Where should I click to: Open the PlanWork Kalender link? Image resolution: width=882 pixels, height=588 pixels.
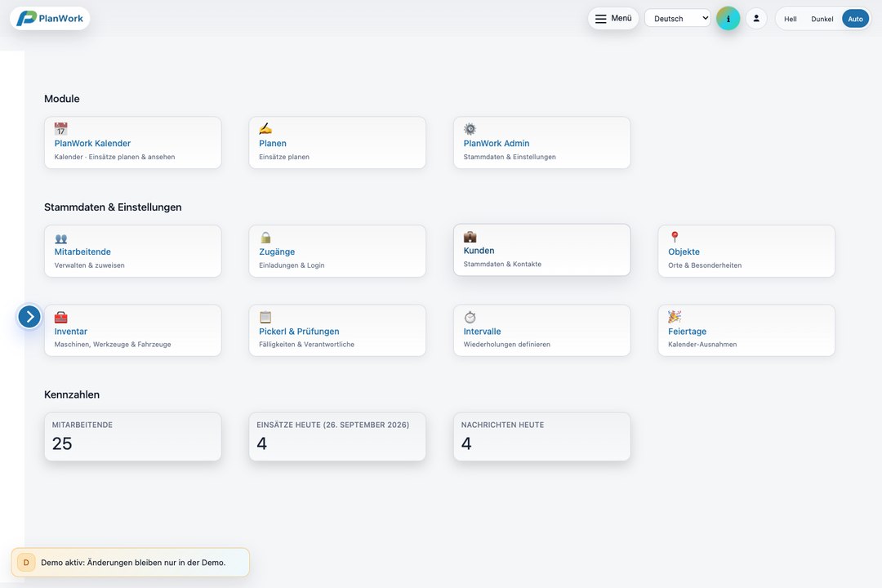(92, 144)
